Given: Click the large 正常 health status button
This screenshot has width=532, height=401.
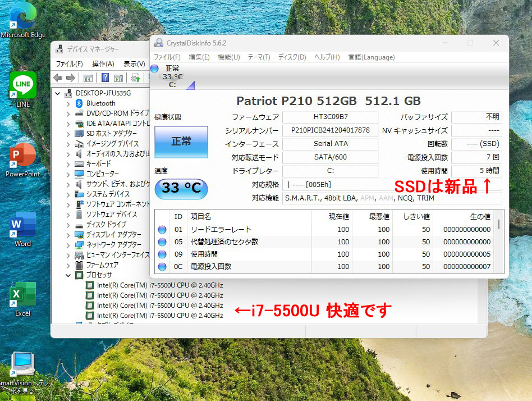Looking at the screenshot, I should pos(181,142).
